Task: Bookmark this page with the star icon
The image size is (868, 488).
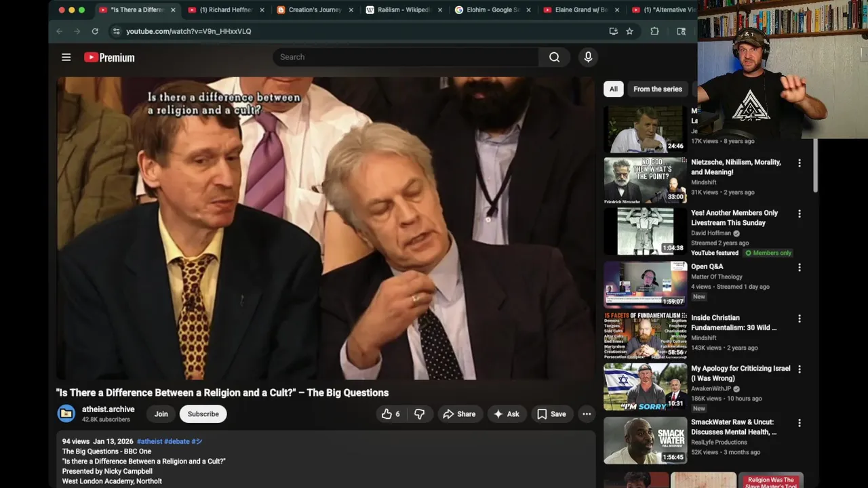Action: click(x=630, y=31)
